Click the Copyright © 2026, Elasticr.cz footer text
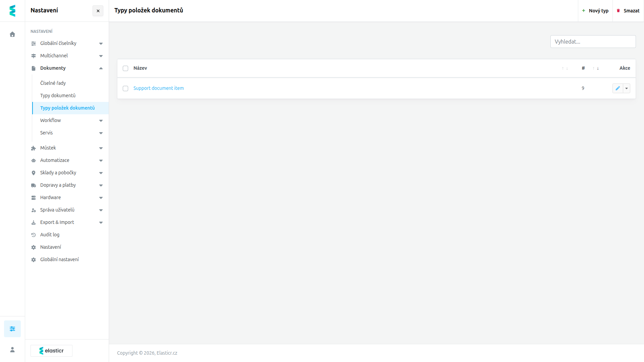Viewport: 644px width, 362px height. point(147,353)
